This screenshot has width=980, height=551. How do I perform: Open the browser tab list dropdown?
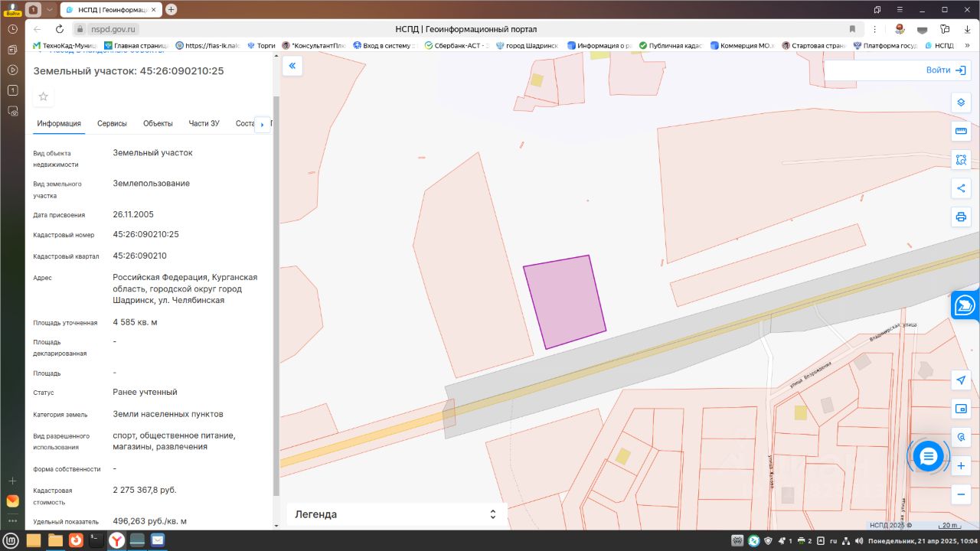(50, 9)
